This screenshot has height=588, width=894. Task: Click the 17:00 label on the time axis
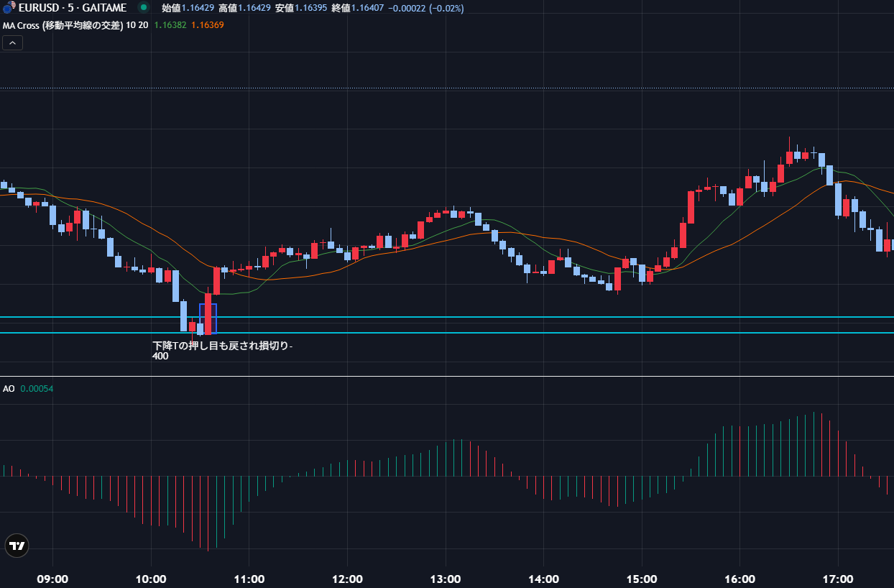click(x=838, y=579)
